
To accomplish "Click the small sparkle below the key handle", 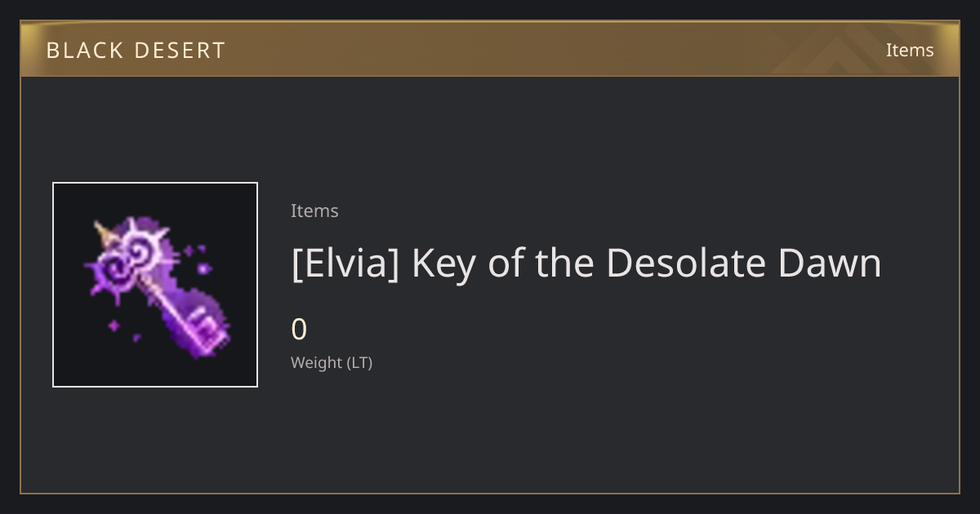I will tap(114, 326).
